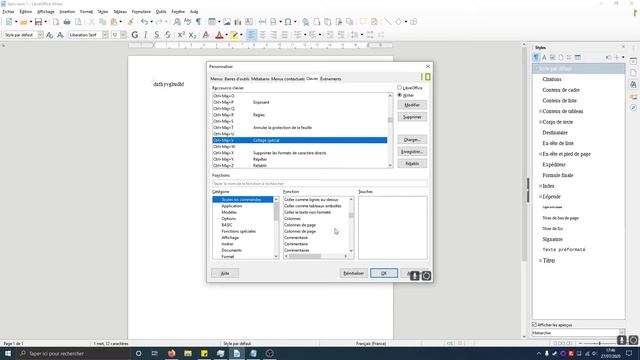Screen dimensions: 640x360
Task: Select the LibreOffice radio button
Action: point(400,88)
